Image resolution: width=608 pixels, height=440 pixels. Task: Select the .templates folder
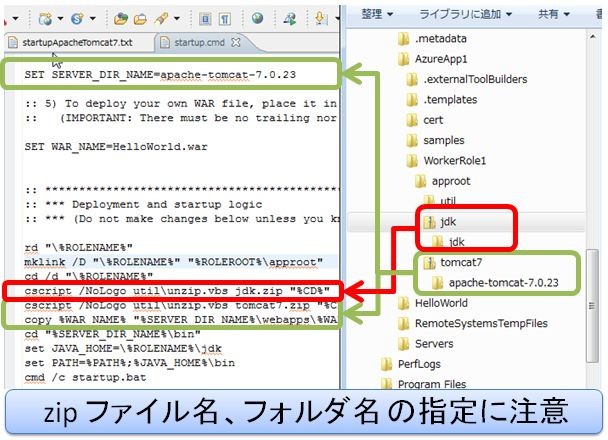(x=450, y=100)
